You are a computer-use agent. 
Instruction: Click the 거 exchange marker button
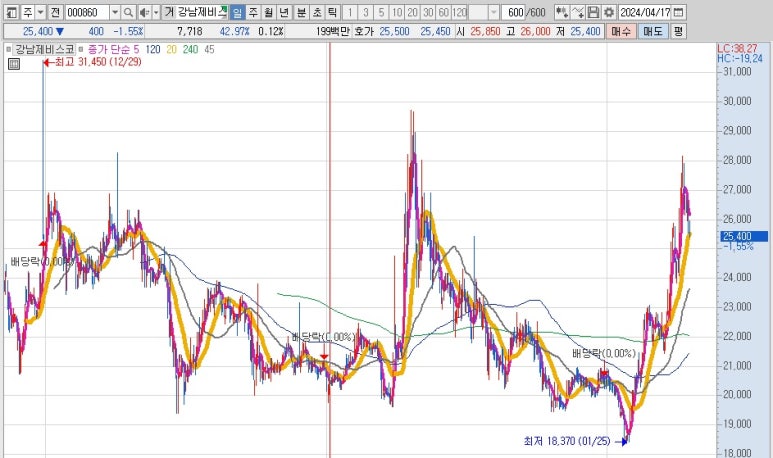(x=169, y=12)
